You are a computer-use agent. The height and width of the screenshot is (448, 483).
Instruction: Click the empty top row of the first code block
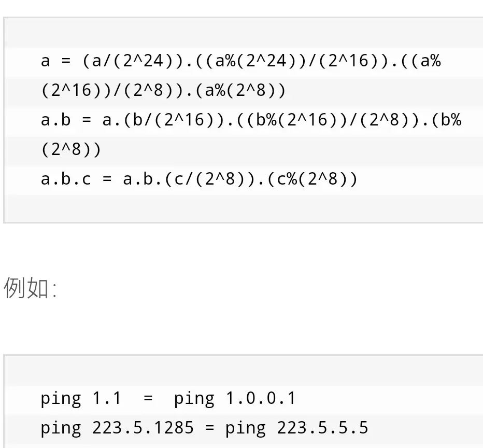(244, 33)
